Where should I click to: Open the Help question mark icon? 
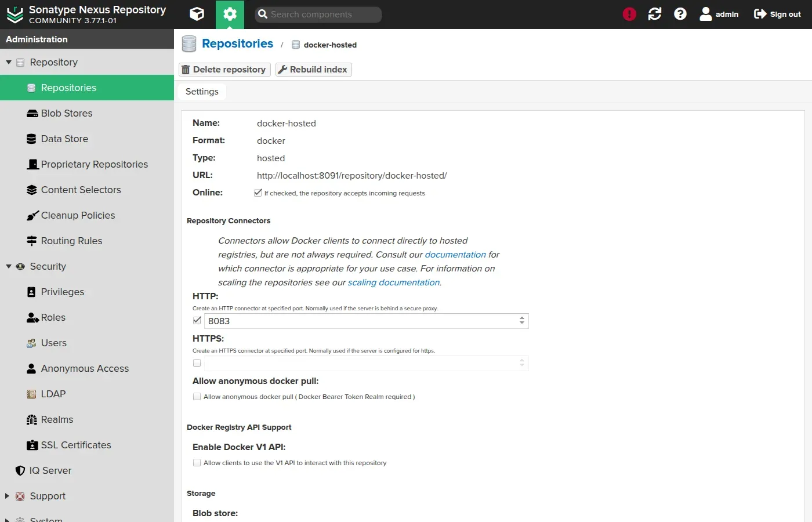(680, 14)
